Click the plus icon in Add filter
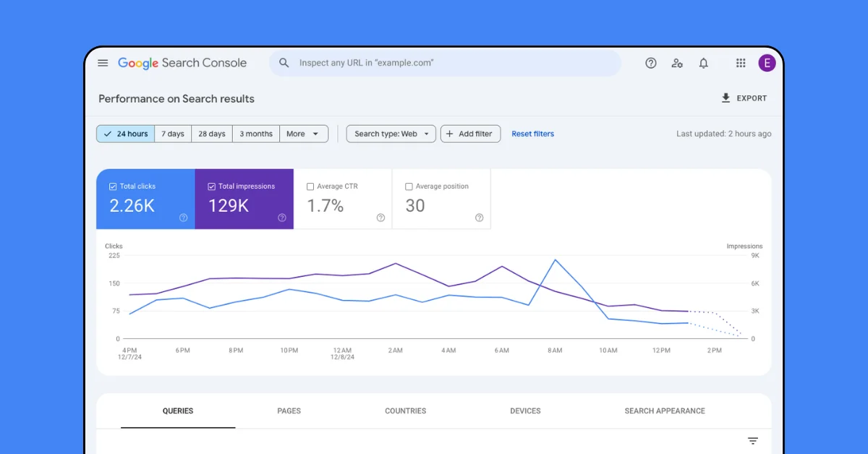This screenshot has height=454, width=868. pyautogui.click(x=449, y=134)
